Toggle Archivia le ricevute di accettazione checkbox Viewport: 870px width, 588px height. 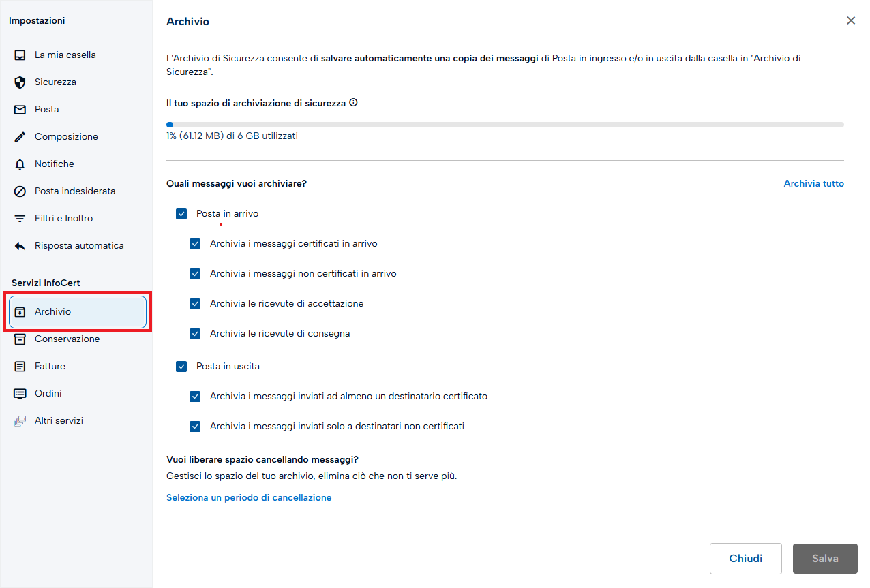click(195, 304)
